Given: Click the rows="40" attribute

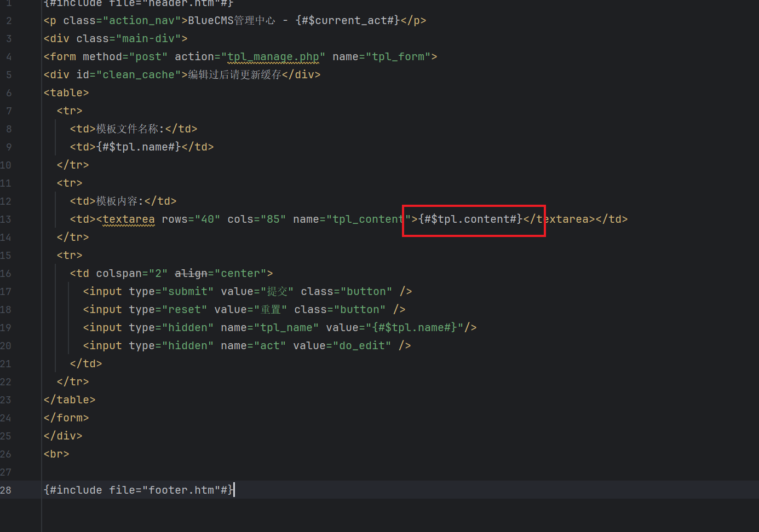Looking at the screenshot, I should pyautogui.click(x=191, y=219).
